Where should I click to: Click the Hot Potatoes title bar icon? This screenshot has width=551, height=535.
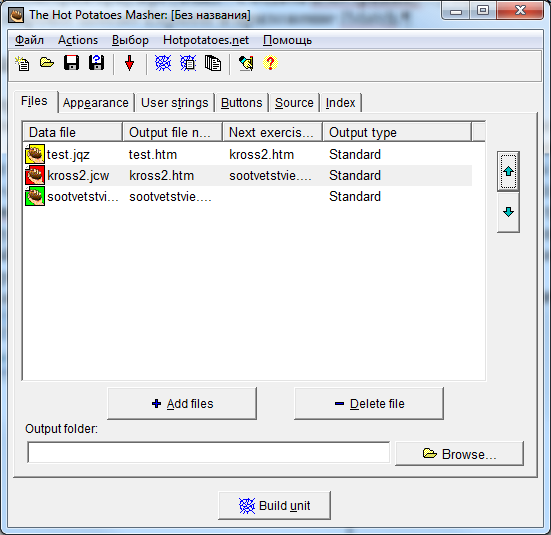coord(16,15)
